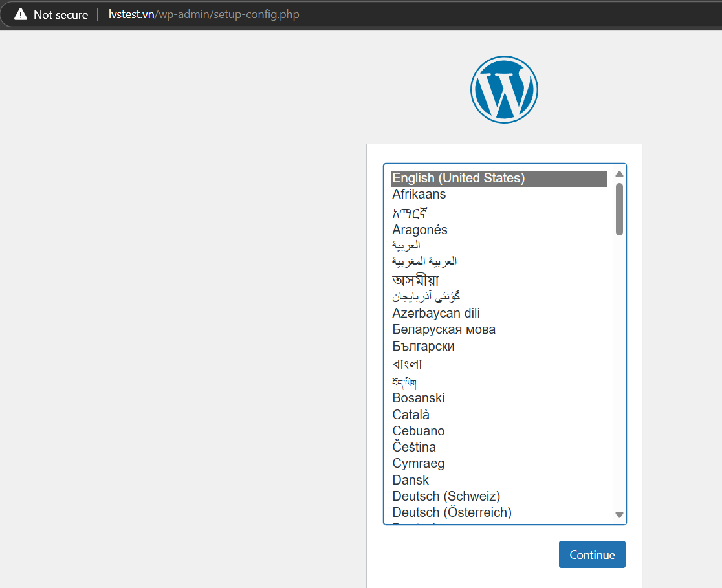
Task: Click the Continue button
Action: coord(592,554)
